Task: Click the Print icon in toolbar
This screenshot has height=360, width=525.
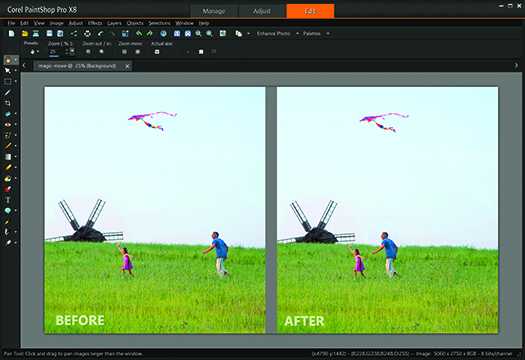Action: [x=87, y=33]
